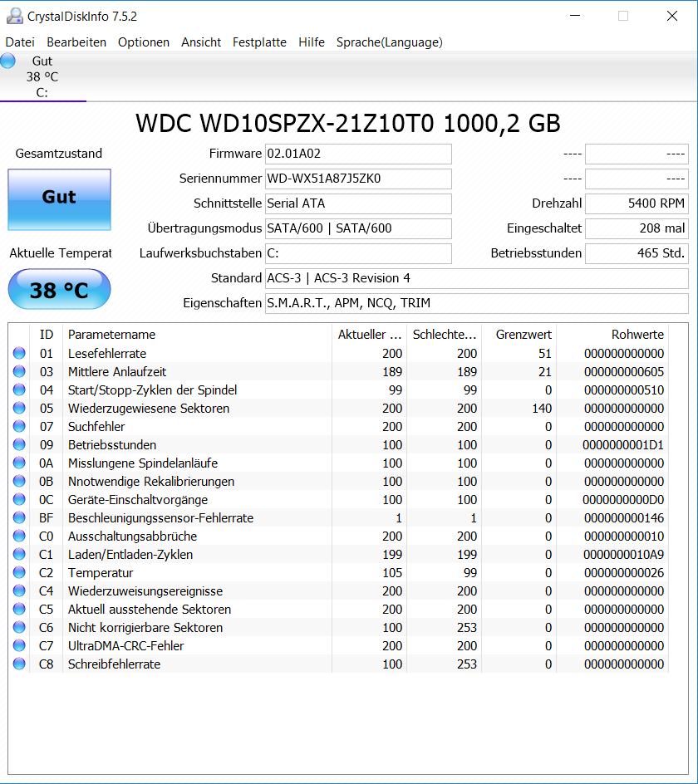Click Grenzwert value 140
Viewport: 698px width, 784px height.
click(x=542, y=409)
